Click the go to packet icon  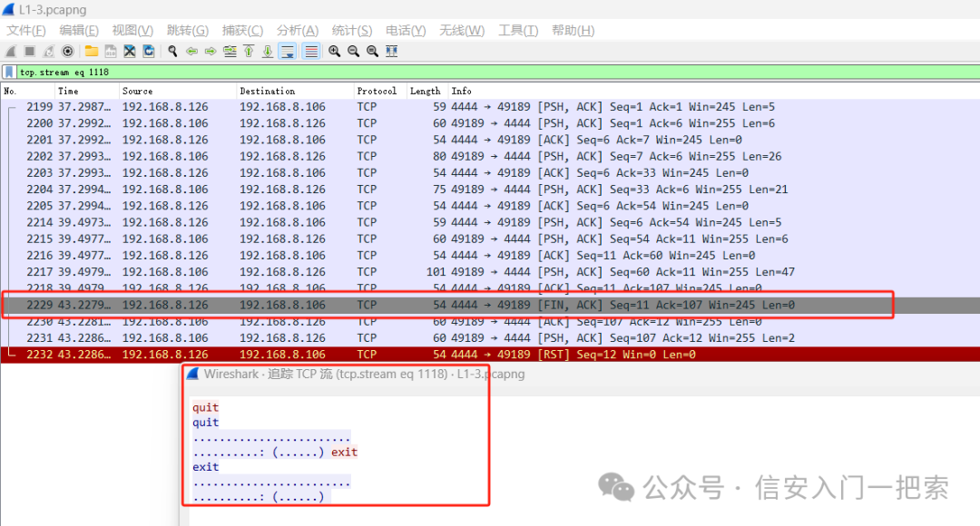click(230, 51)
